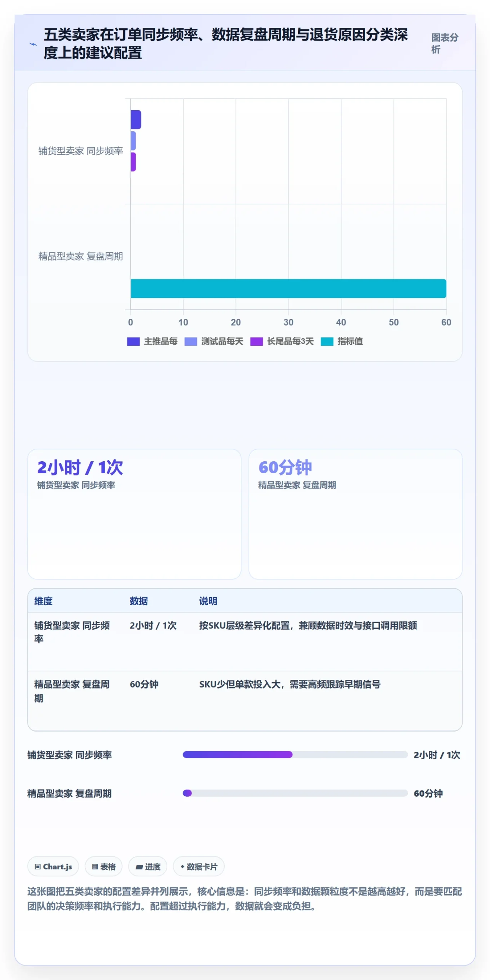Click the 精品型卖家 复盘周期 progress bar
490x980 pixels.
click(x=295, y=793)
